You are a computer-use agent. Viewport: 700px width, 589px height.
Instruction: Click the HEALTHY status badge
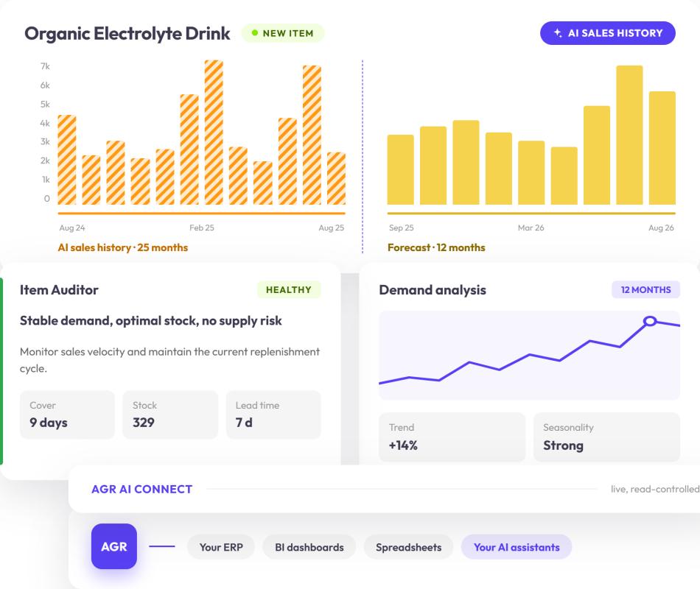(x=289, y=289)
